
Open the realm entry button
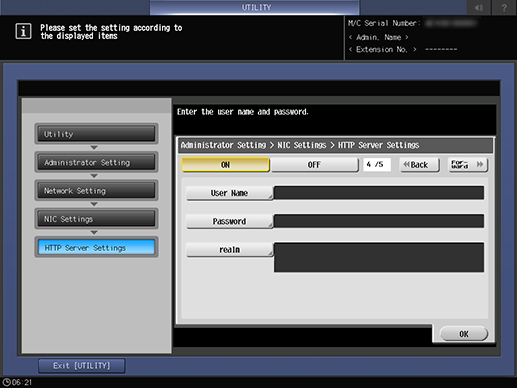point(229,250)
